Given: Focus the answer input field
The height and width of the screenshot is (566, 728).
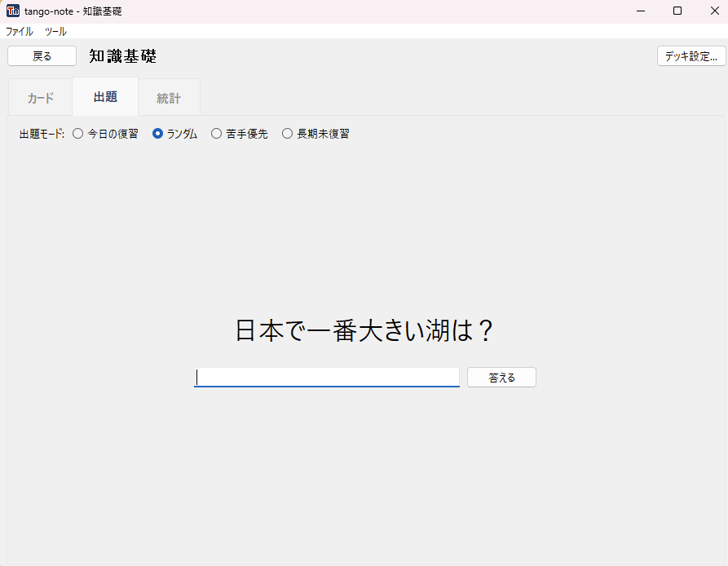Looking at the screenshot, I should 327,377.
